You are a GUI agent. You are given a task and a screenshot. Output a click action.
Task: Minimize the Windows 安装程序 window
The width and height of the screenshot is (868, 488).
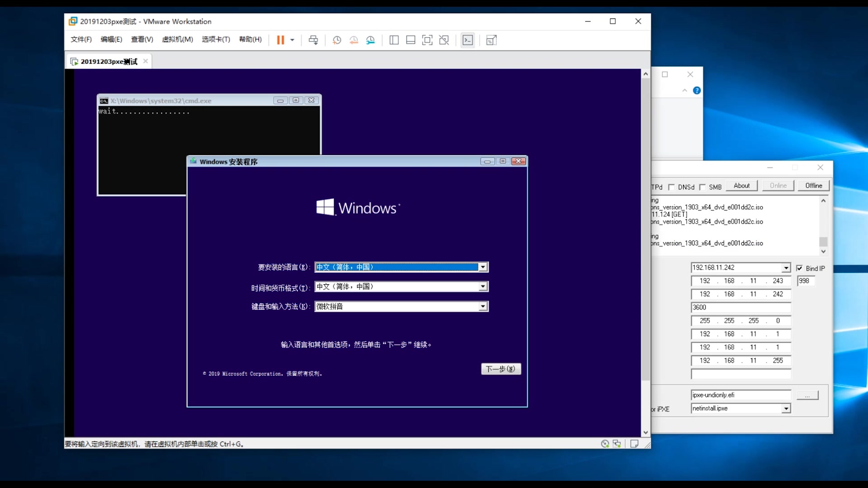pyautogui.click(x=487, y=161)
